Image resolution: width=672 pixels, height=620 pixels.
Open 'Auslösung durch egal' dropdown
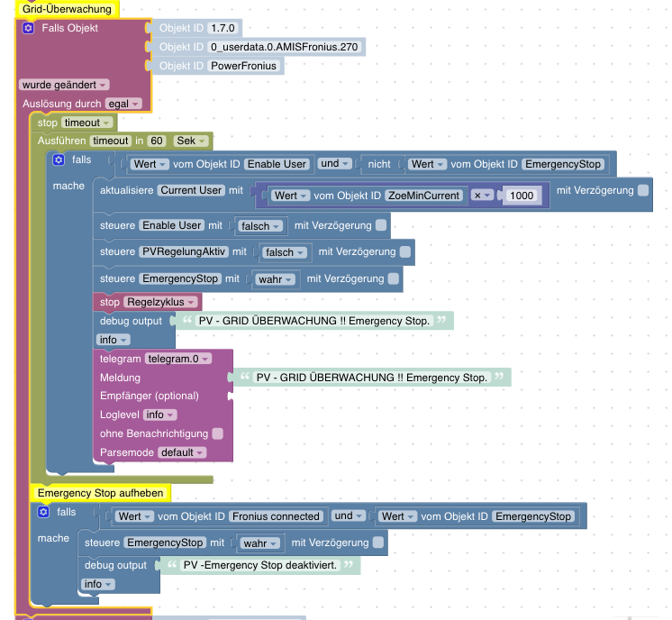tap(123, 104)
